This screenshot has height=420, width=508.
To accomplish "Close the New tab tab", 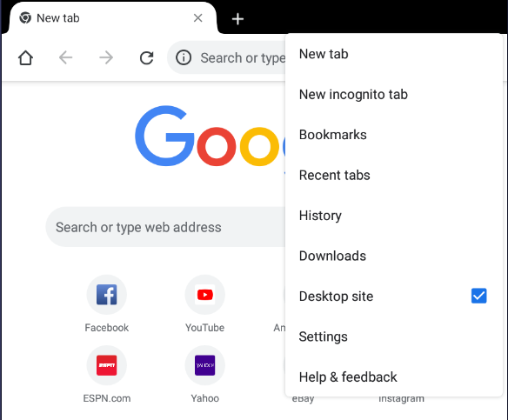I will tap(198, 17).
